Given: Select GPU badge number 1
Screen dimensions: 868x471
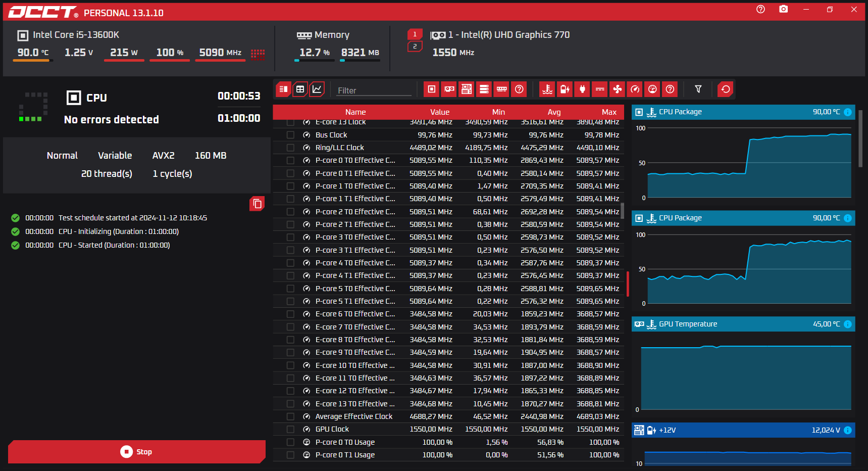Looking at the screenshot, I should [x=415, y=34].
